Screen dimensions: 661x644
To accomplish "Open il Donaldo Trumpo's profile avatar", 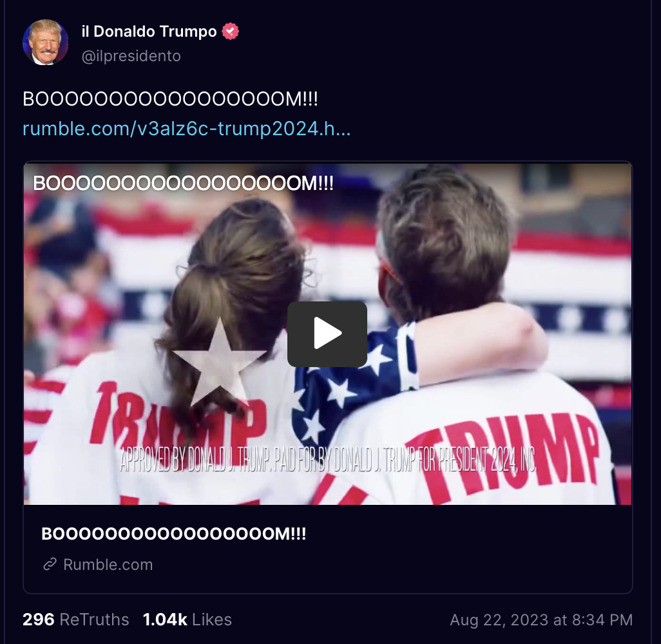I will pos(45,42).
